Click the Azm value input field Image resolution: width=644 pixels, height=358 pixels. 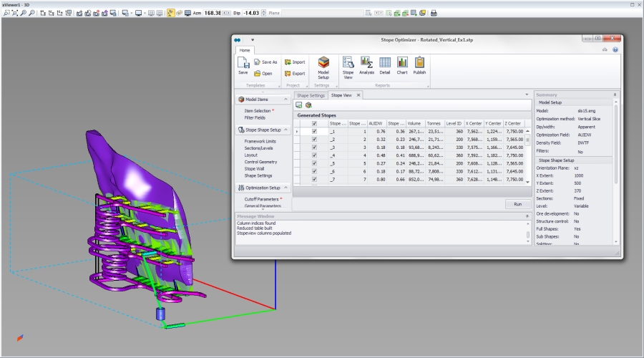click(212, 13)
